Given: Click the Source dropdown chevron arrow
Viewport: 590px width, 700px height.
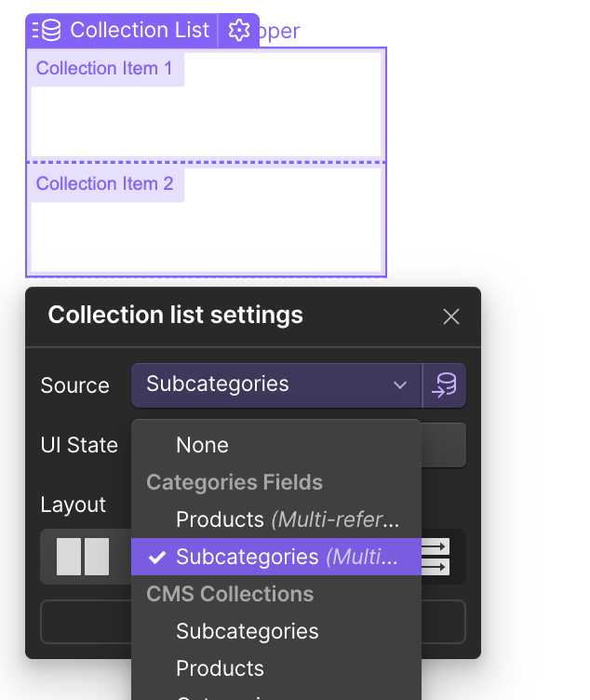Looking at the screenshot, I should click(400, 385).
